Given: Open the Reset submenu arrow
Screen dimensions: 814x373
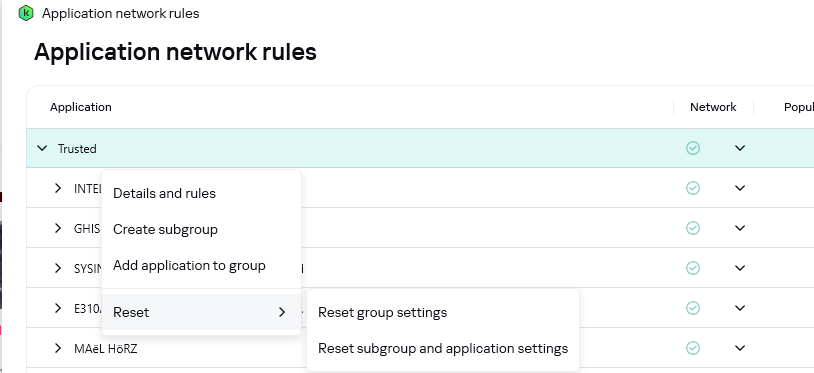Looking at the screenshot, I should click(x=282, y=312).
